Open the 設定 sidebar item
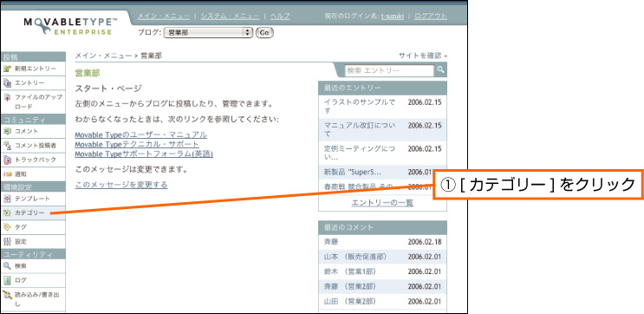Viewport: 644px width, 314px height. (32, 241)
